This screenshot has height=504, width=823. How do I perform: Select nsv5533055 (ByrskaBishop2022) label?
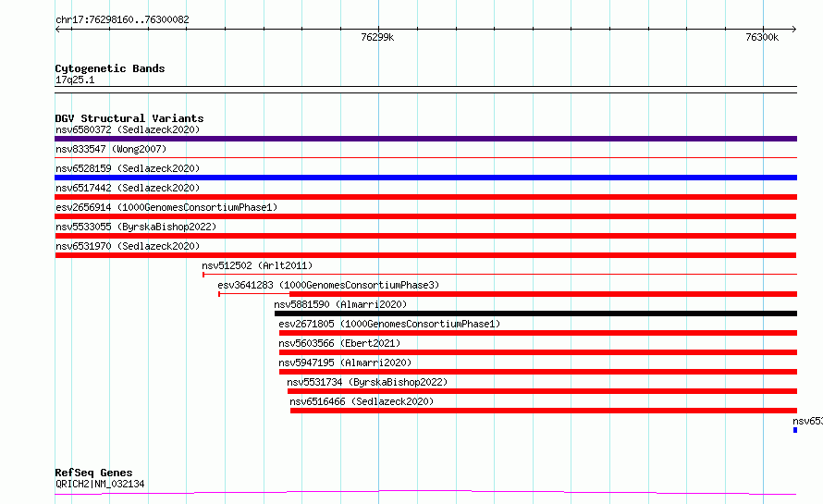coord(136,227)
